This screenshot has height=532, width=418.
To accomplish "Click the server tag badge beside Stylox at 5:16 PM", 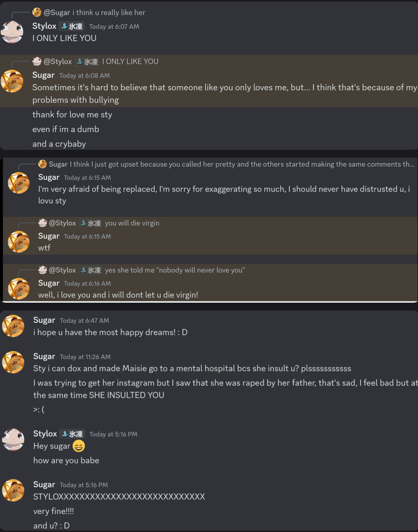I will tap(72, 434).
